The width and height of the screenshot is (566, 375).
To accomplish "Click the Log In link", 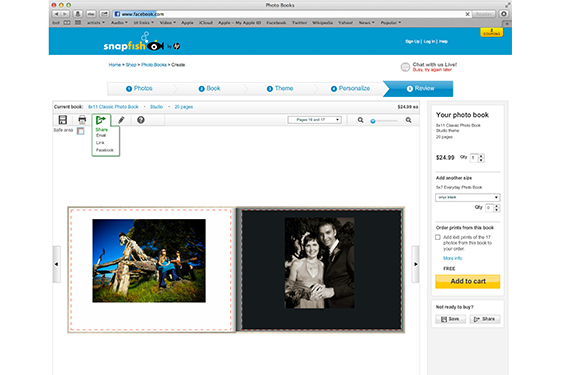I will point(429,42).
